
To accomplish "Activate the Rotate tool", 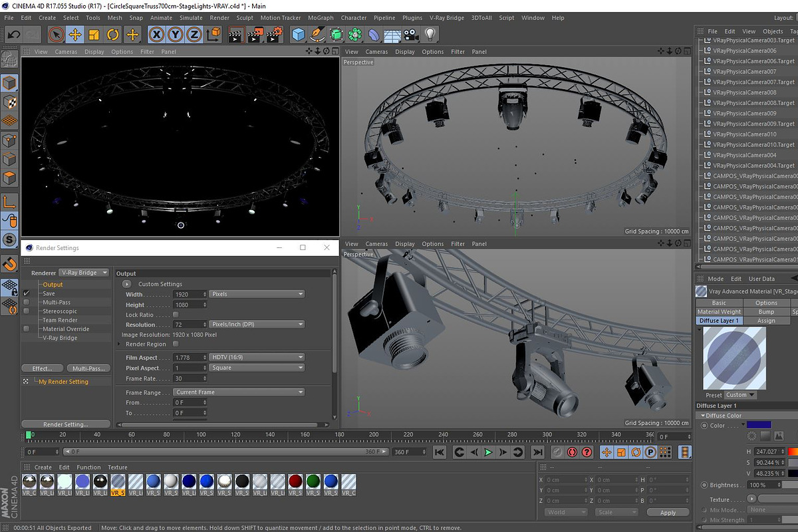I will click(112, 34).
